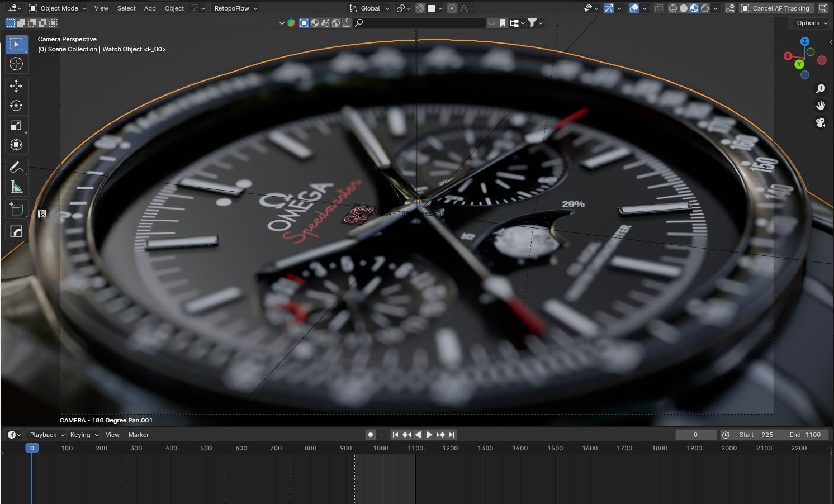
Task: Switch to Wireframe viewport shading
Action: [x=673, y=8]
